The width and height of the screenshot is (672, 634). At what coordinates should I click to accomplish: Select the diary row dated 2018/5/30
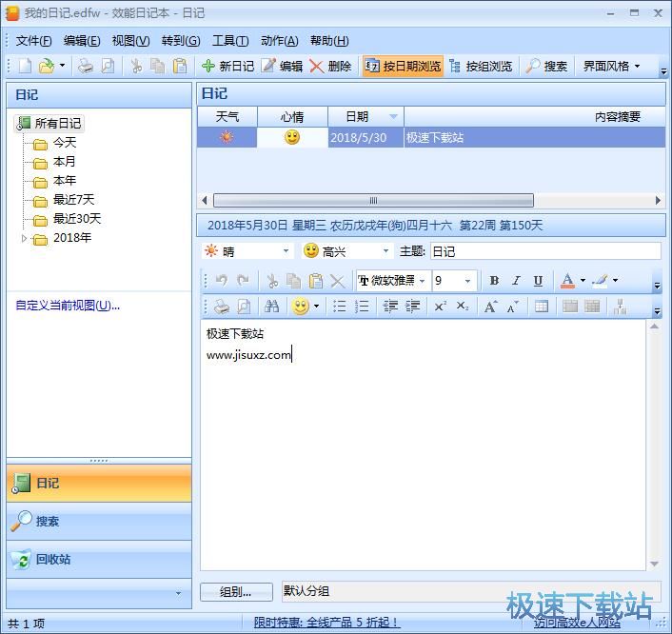pos(431,137)
